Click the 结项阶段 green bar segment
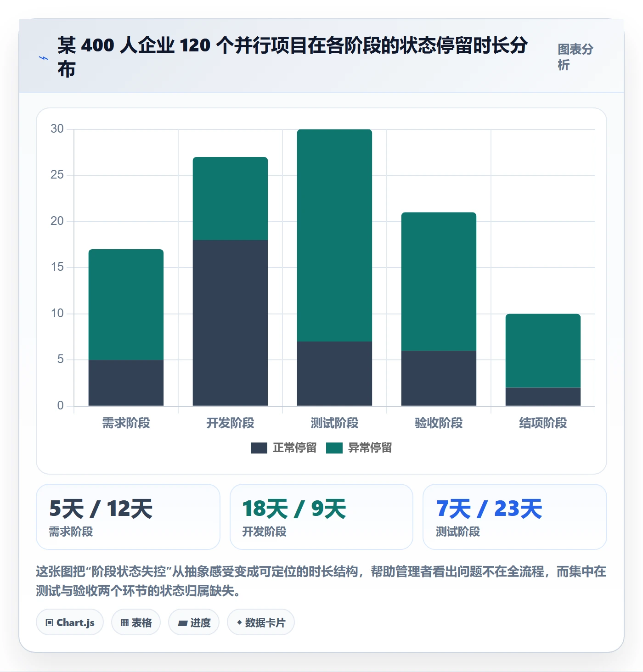The height and width of the screenshot is (672, 643). [x=543, y=351]
